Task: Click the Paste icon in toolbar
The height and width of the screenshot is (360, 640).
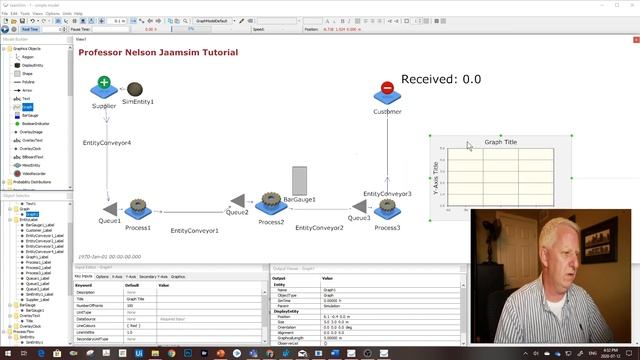Action: click(178, 21)
